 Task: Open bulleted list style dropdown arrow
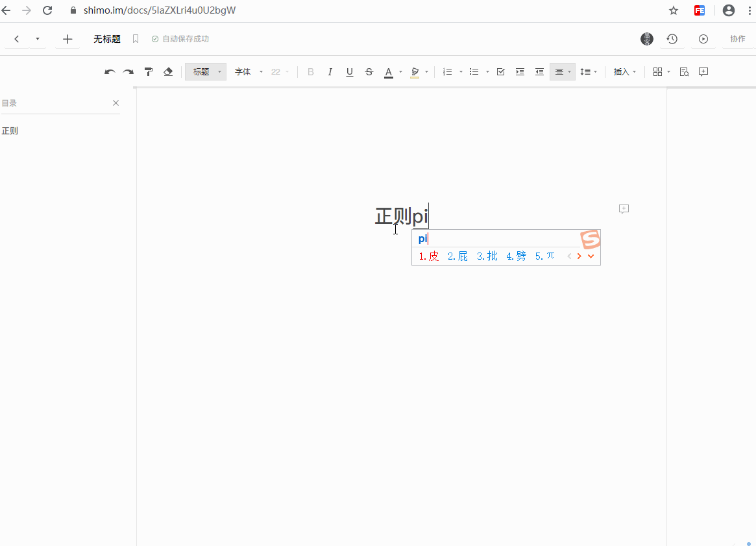[487, 72]
